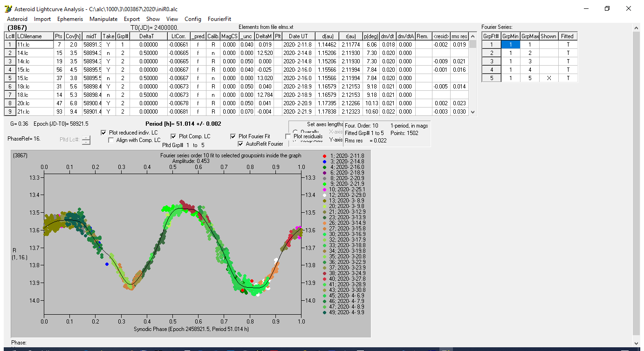Click the Fitted column header in Fourier Series
Screen dimensions: 644x351
coord(568,36)
